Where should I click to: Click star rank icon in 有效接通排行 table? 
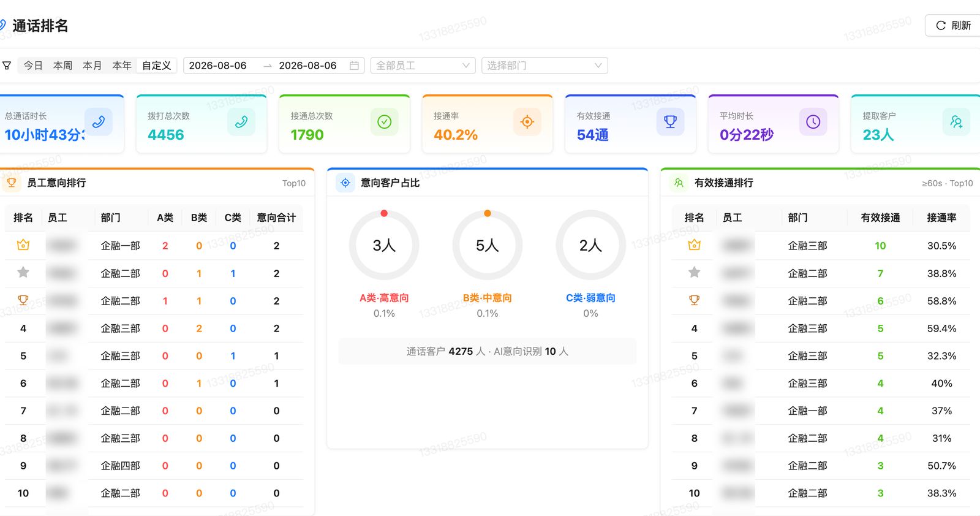(x=694, y=272)
